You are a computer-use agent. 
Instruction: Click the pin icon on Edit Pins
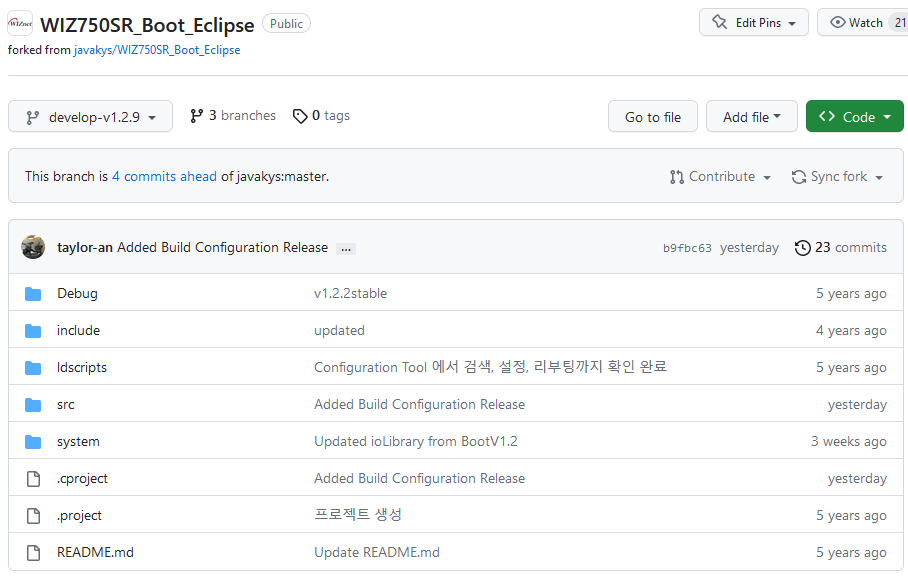(x=719, y=23)
